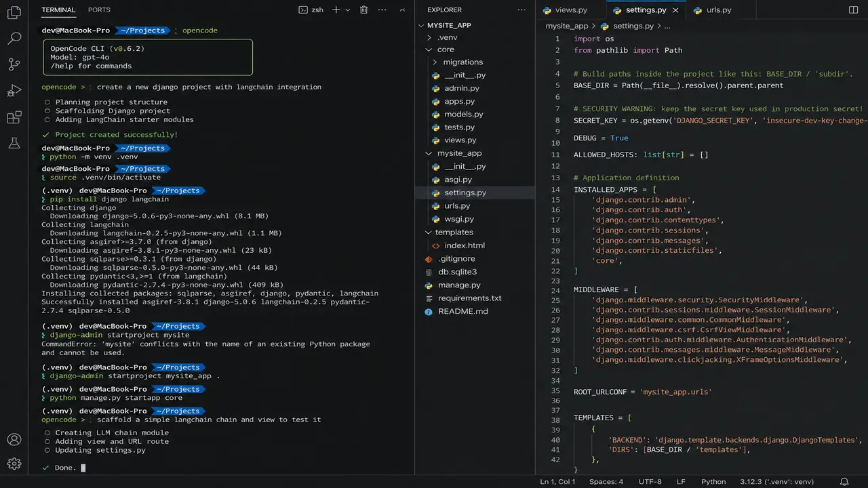Split the editor to the right

[x=853, y=9]
